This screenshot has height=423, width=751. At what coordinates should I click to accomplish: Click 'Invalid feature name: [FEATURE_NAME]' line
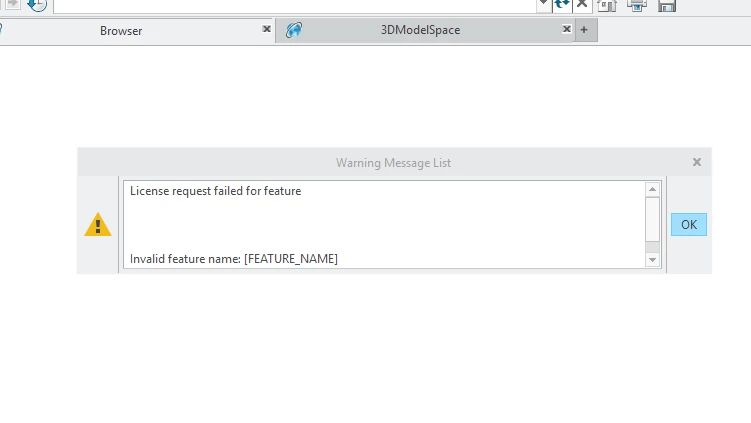[x=234, y=259]
